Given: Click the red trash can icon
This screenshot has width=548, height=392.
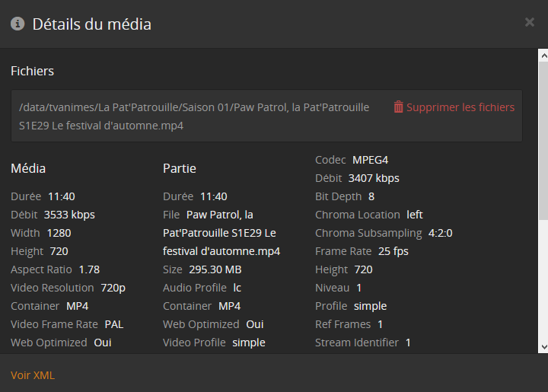Looking at the screenshot, I should [x=398, y=107].
